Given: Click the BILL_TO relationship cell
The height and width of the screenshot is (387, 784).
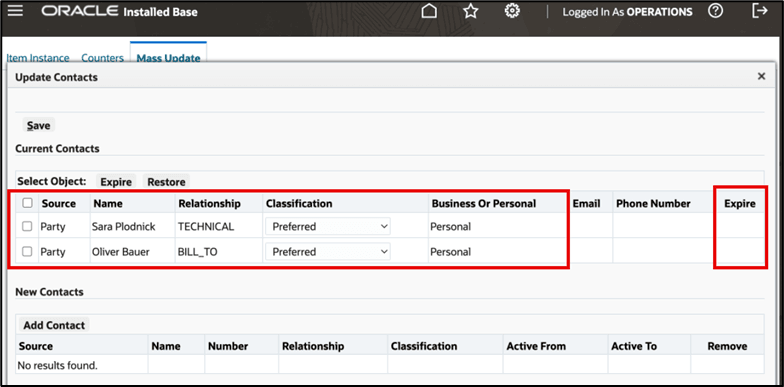Looking at the screenshot, I should (198, 252).
